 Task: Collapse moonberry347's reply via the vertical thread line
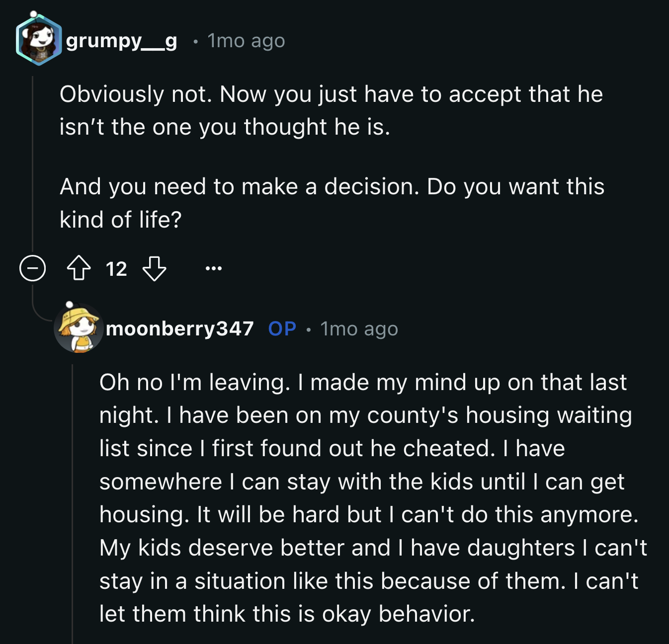pyautogui.click(x=74, y=497)
